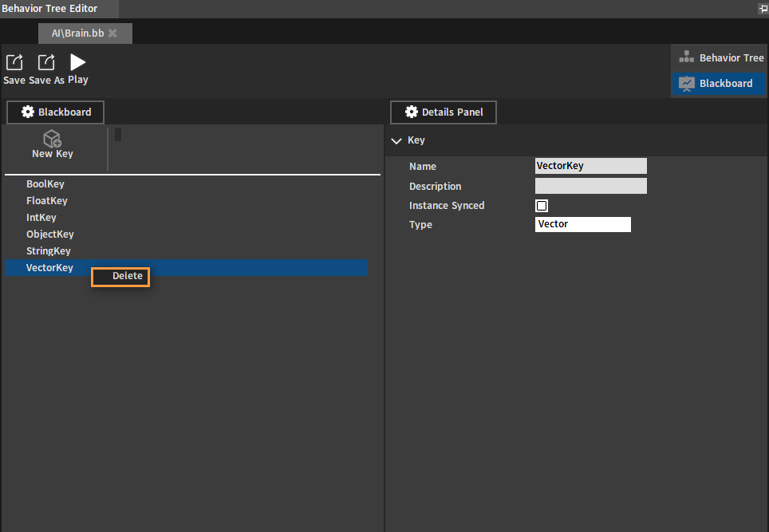
Task: Collapse the Key section
Action: pos(396,140)
